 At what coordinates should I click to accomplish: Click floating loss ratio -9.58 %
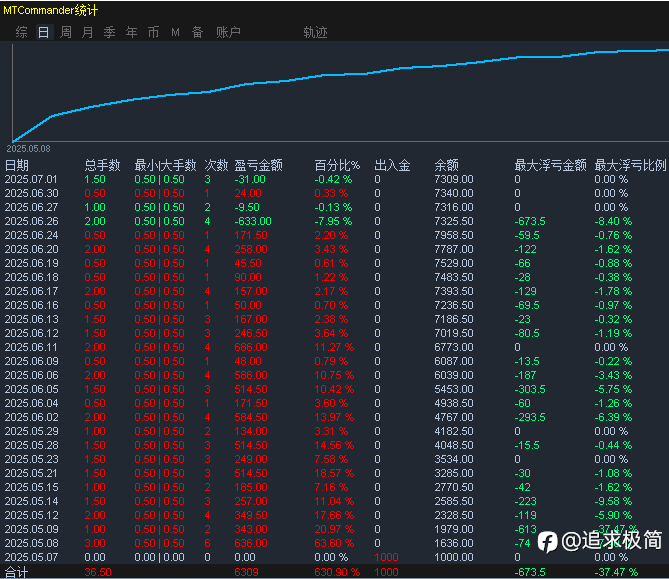pos(613,501)
